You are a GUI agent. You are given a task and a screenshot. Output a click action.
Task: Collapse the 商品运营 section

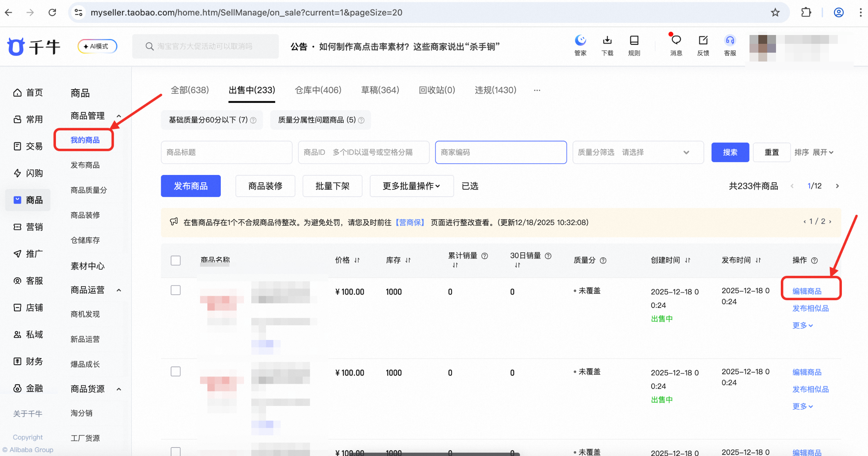click(x=119, y=290)
